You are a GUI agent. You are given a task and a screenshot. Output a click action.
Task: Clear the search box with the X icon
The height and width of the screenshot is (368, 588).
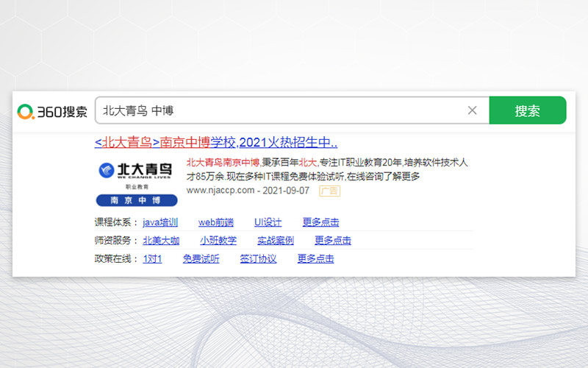(472, 110)
